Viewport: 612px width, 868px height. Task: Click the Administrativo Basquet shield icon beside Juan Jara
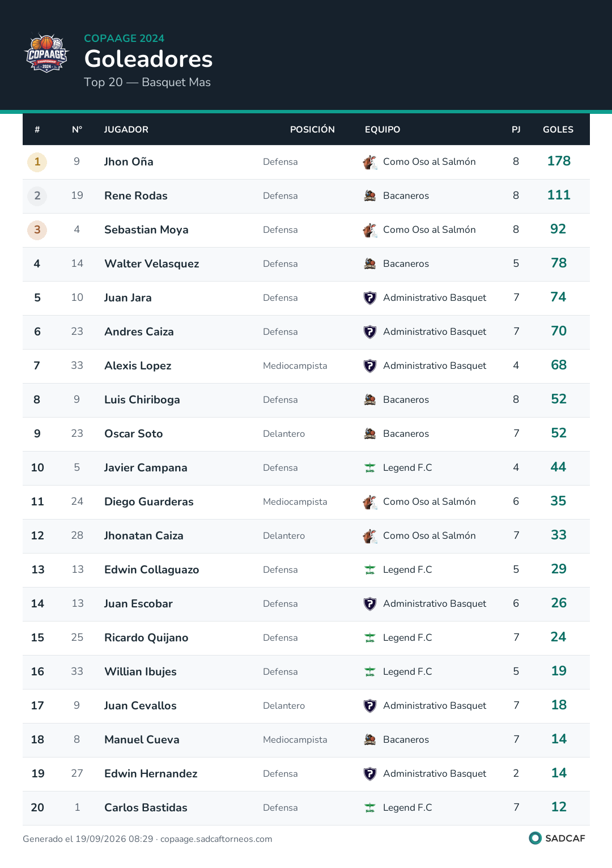coord(370,298)
